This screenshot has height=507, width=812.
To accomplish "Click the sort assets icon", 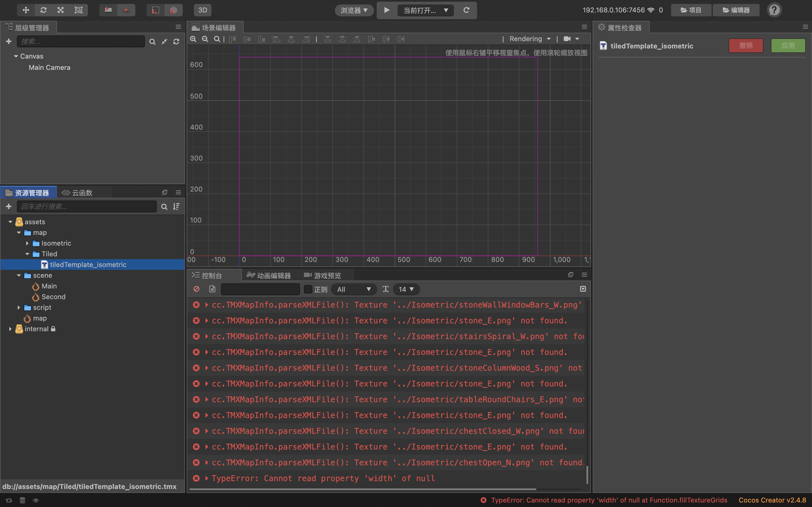I will pos(176,206).
